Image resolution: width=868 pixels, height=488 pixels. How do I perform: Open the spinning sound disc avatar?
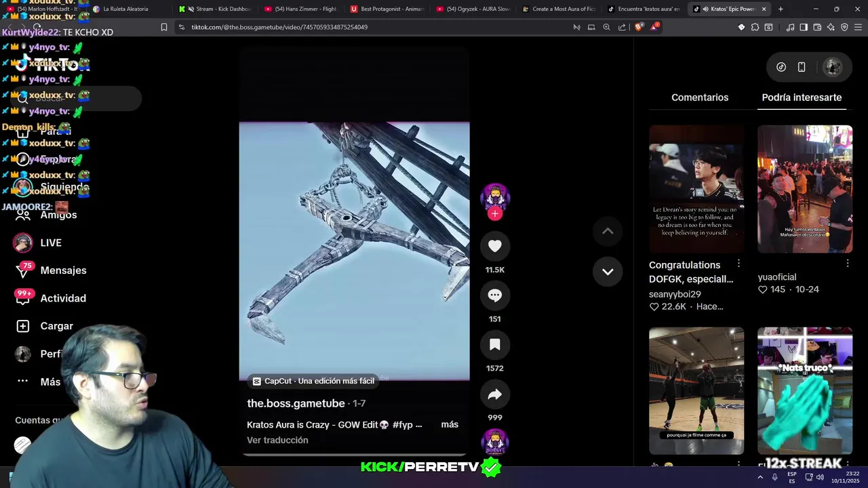[495, 442]
